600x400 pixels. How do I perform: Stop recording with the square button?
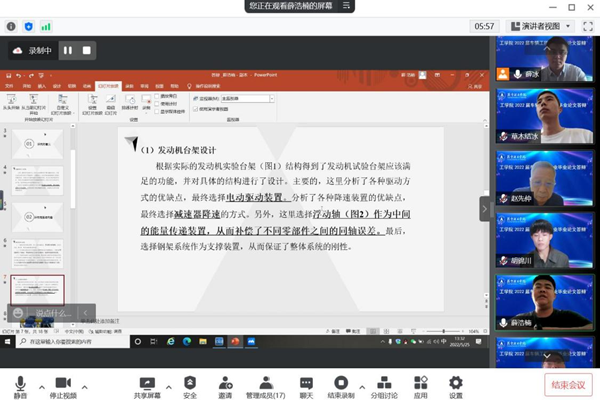pos(87,50)
